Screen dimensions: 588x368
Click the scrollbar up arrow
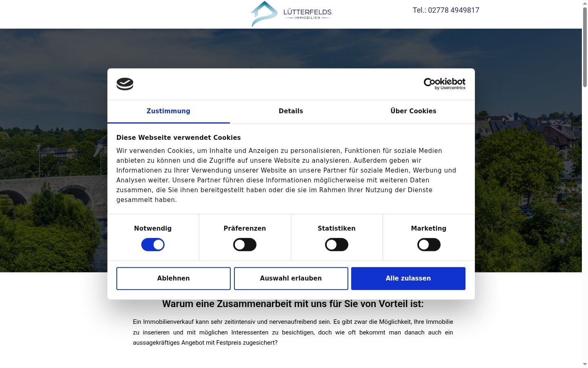pyautogui.click(x=585, y=3)
